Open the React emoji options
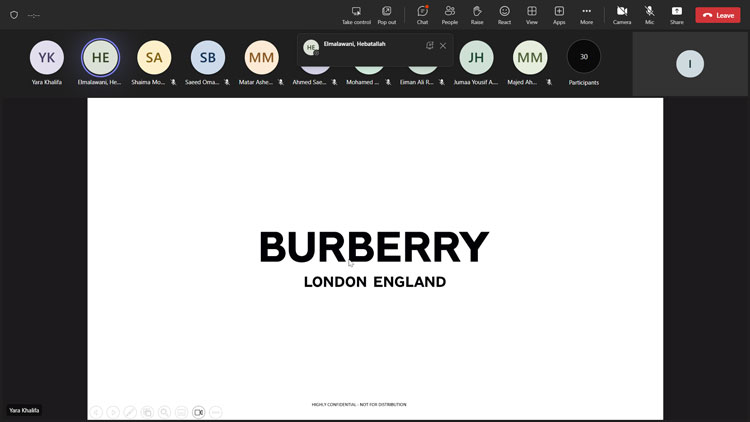Screen dimensions: 750x422 click(504, 14)
